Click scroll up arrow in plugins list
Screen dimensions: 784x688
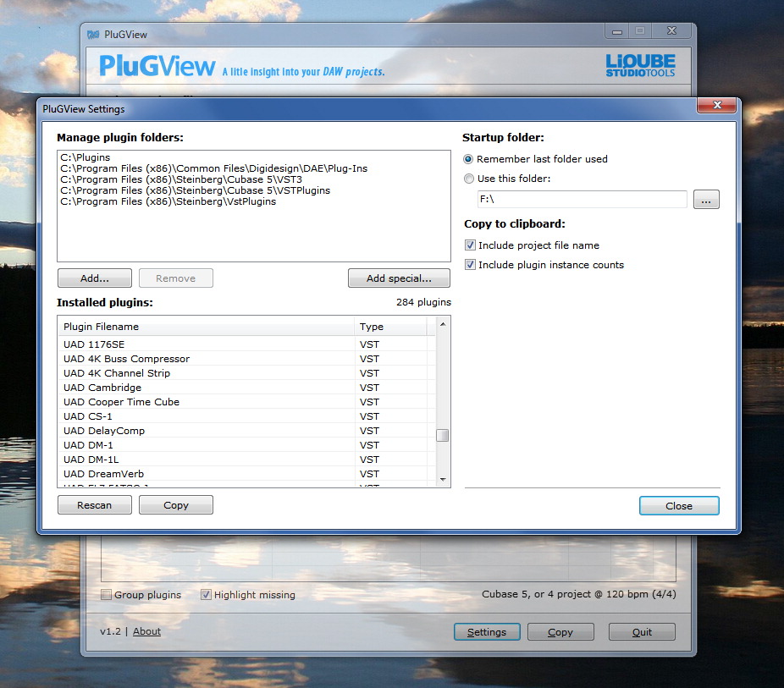(x=443, y=324)
